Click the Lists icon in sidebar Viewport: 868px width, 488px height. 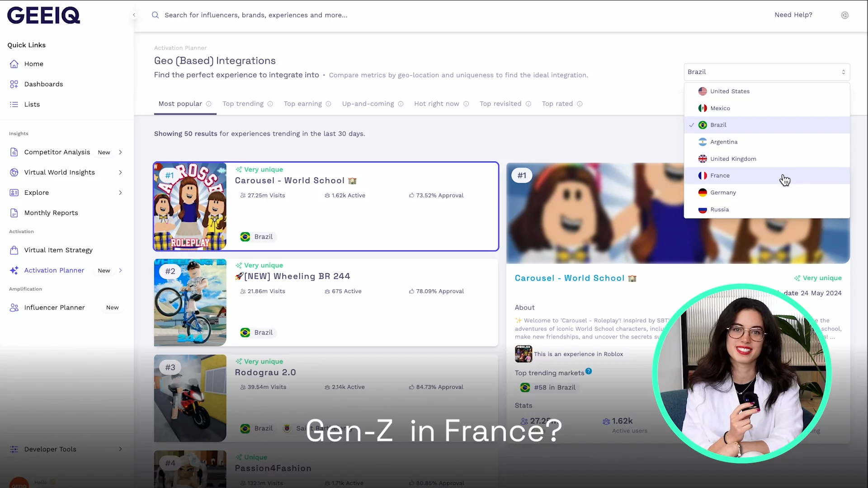coord(14,104)
